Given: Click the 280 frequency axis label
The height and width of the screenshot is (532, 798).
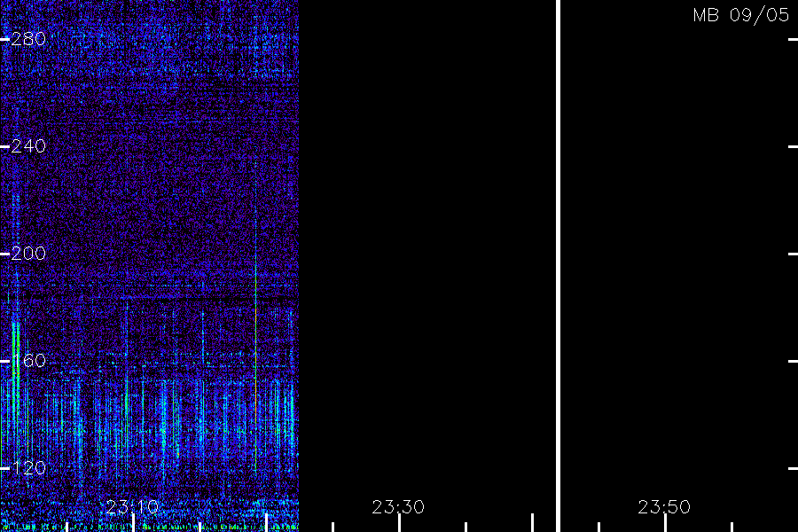Looking at the screenshot, I should click(x=28, y=39).
